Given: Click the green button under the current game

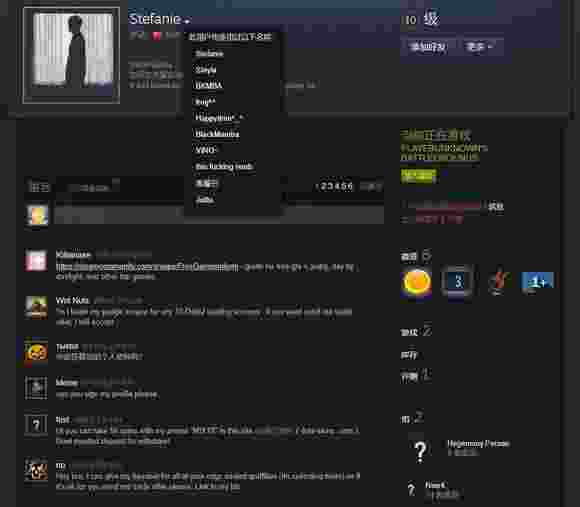Looking at the screenshot, I should click(x=418, y=176).
